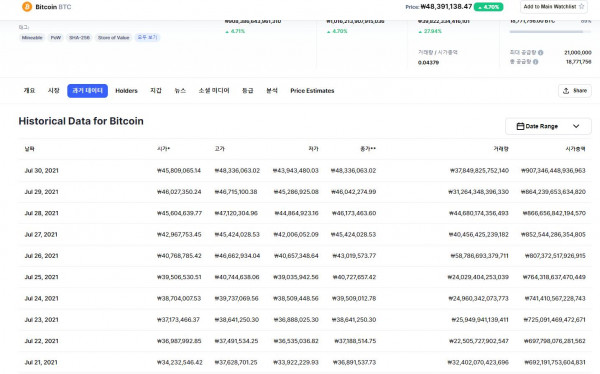Screen dimensions: 600x374
Task: Open the 개요 tab
Action: 29,91
